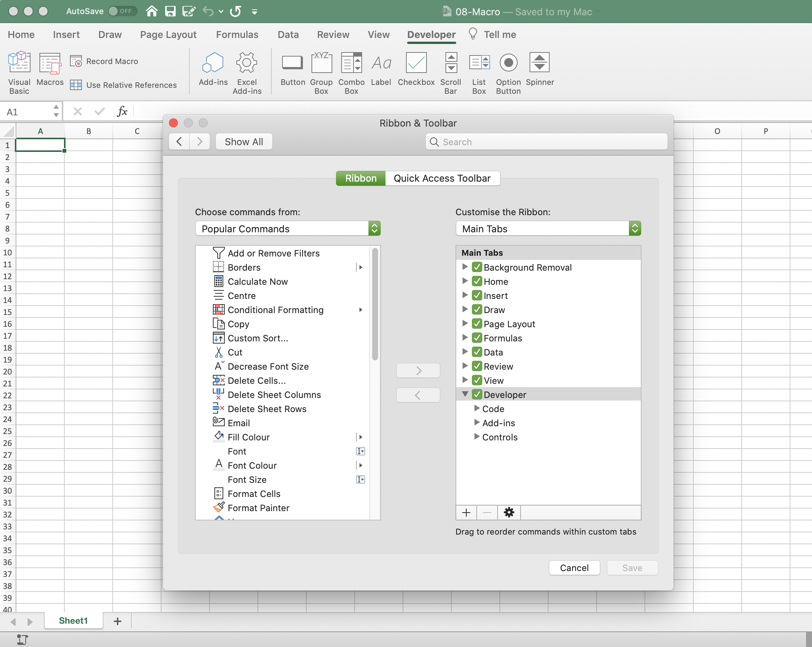The height and width of the screenshot is (647, 812).
Task: Click the fx insert function icon
Action: 122,112
